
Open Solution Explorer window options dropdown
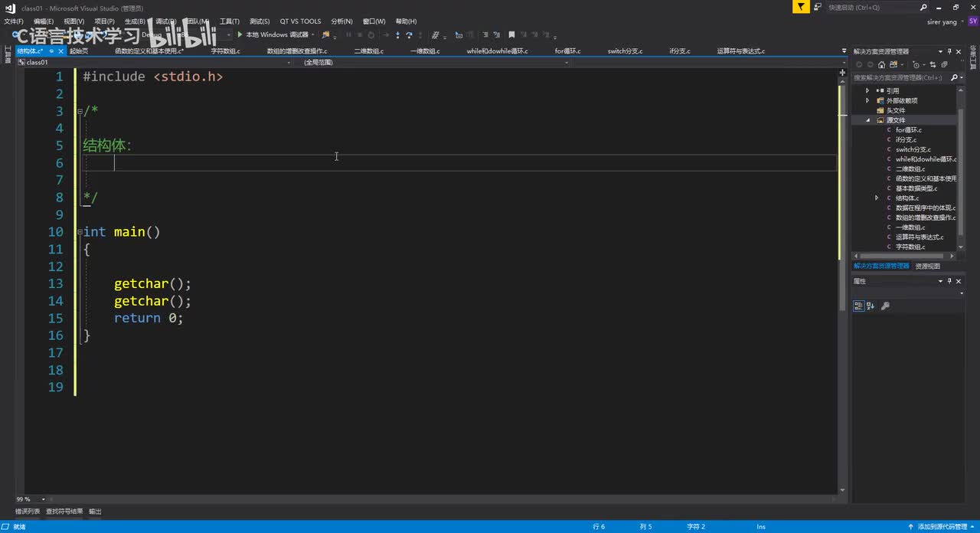(940, 51)
